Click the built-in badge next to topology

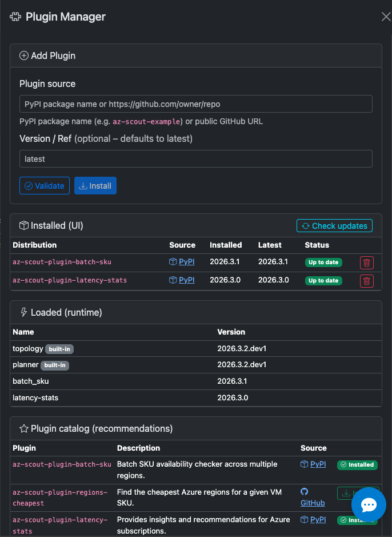[58, 348]
